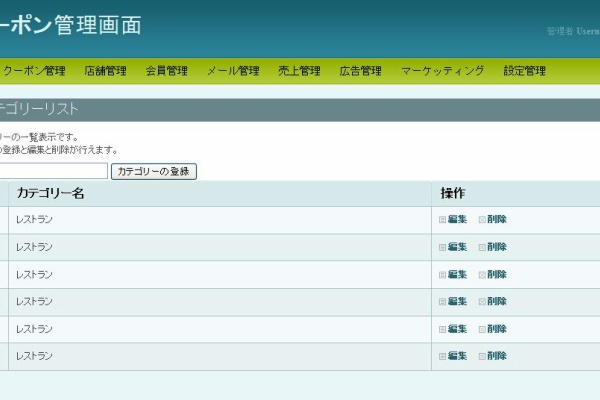Click 削除 link in last レストラン row

497,356
